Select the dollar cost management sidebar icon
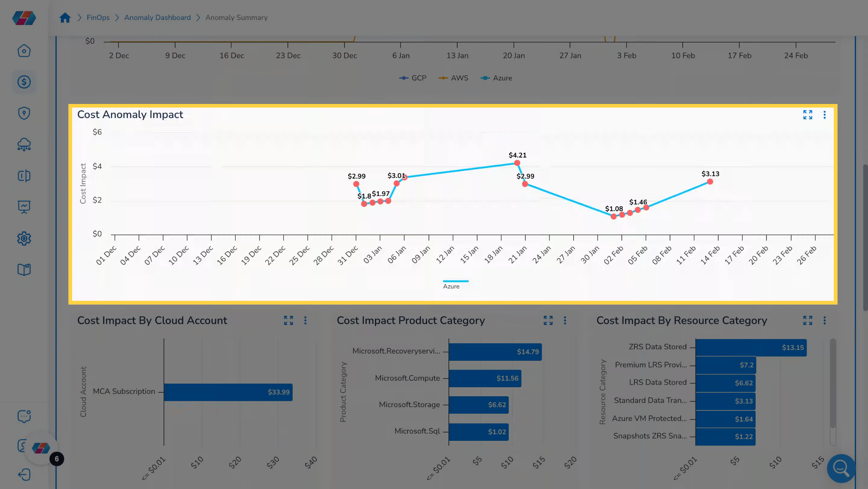 (24, 82)
